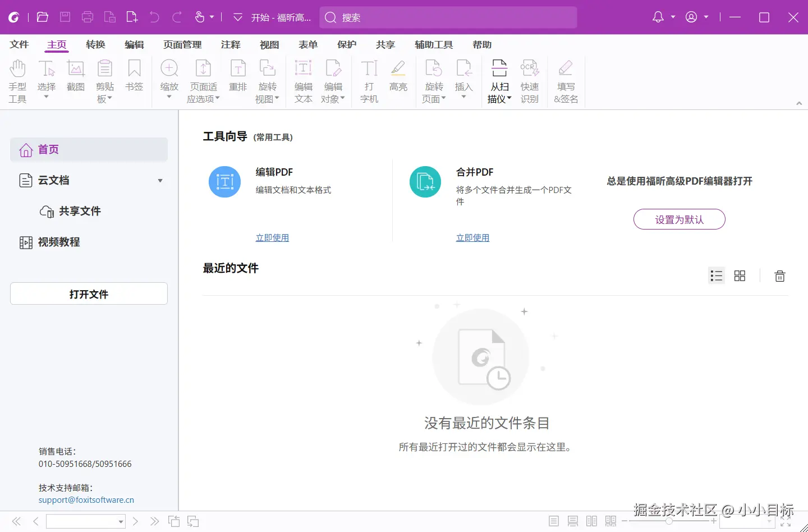The width and height of the screenshot is (808, 532).
Task: Select Edit Object (编辑对象) tool
Action: (x=333, y=82)
